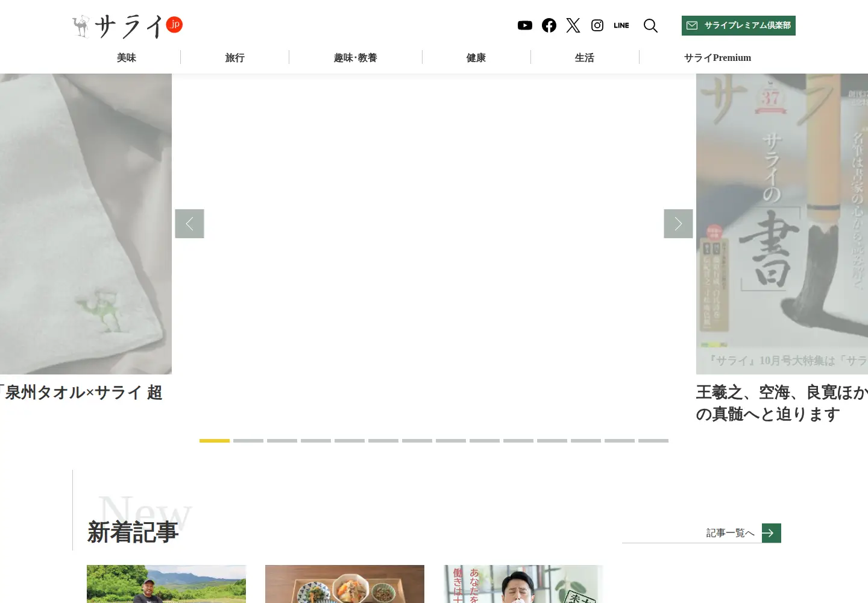Select the first yellow carousel indicator
The width and height of the screenshot is (868, 603).
(215, 441)
